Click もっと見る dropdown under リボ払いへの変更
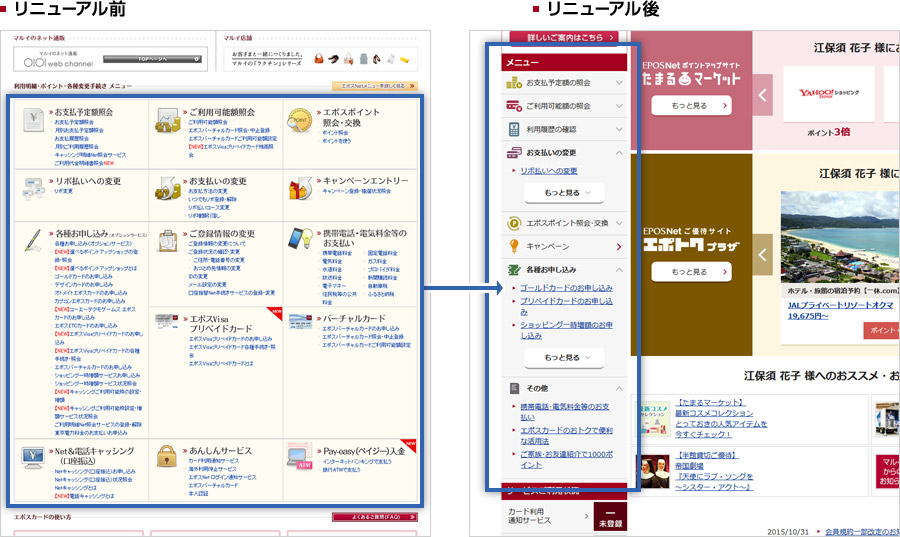Screen dimensions: 900x537 (564, 193)
